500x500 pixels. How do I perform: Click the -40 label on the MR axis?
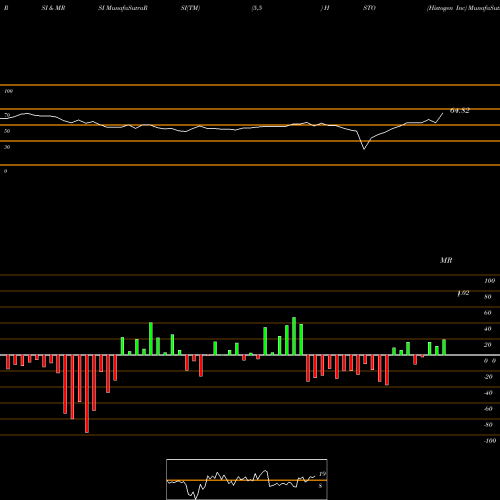(x=488, y=393)
